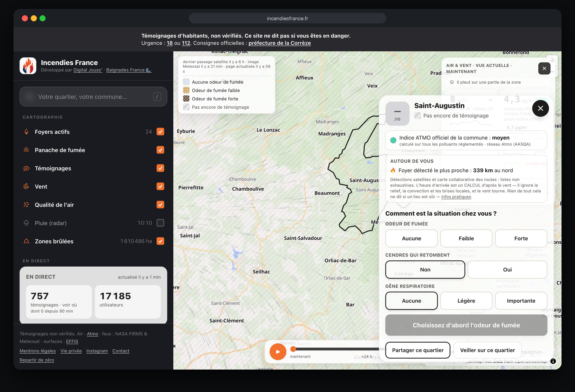Image resolution: width=575 pixels, height=392 pixels.
Task: Open the Digital Jouss' link
Action: coord(88,70)
